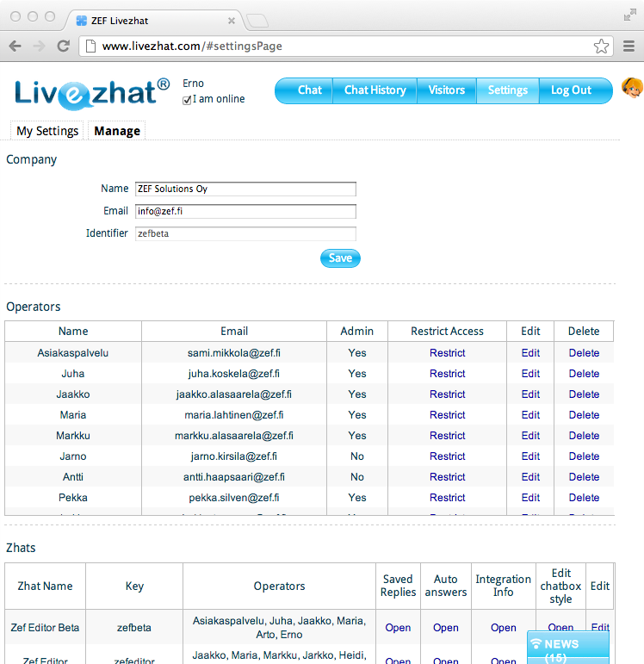This screenshot has width=644, height=664.
Task: Restrict access for Pekka
Action: click(x=447, y=498)
